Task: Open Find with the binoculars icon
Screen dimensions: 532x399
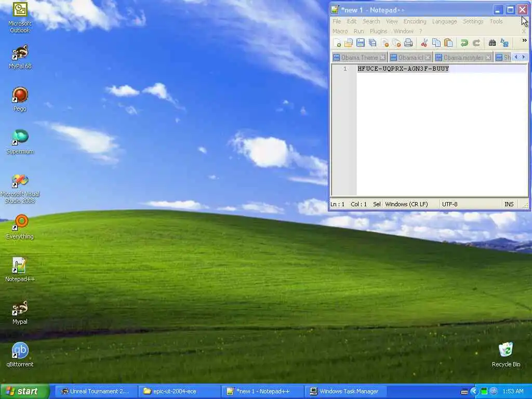Action: [x=492, y=43]
